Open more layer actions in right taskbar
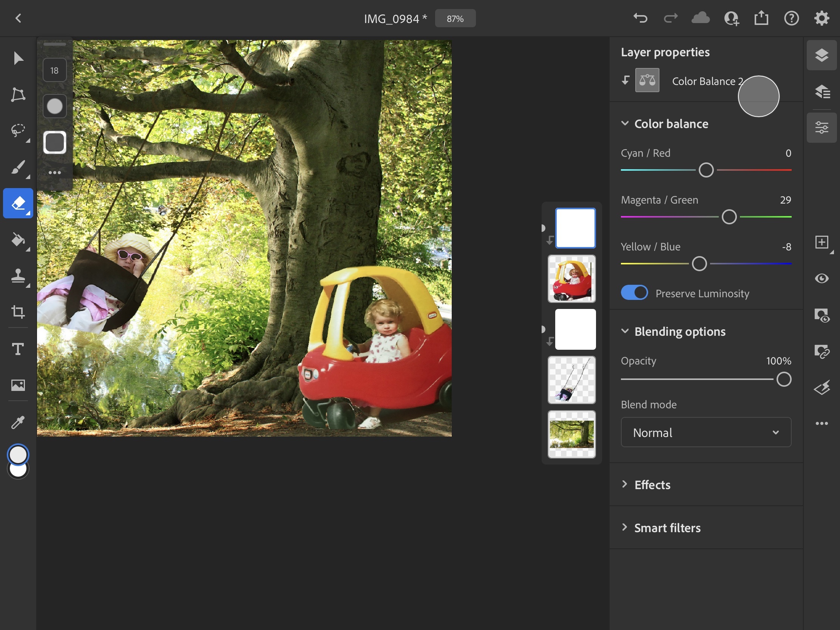The height and width of the screenshot is (630, 840). (x=821, y=423)
